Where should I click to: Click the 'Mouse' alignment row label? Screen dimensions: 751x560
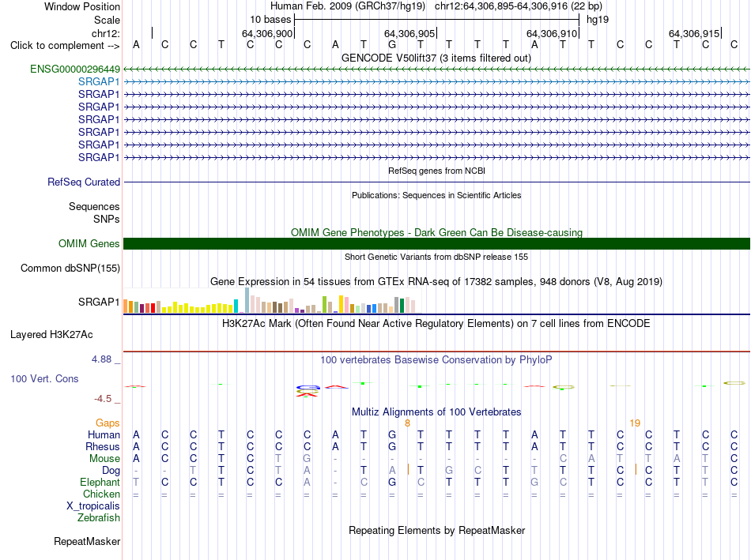pyautogui.click(x=104, y=459)
